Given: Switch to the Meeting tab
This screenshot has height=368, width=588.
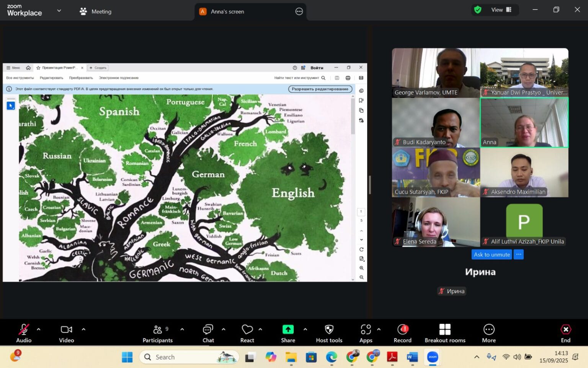Looking at the screenshot, I should pos(96,11).
